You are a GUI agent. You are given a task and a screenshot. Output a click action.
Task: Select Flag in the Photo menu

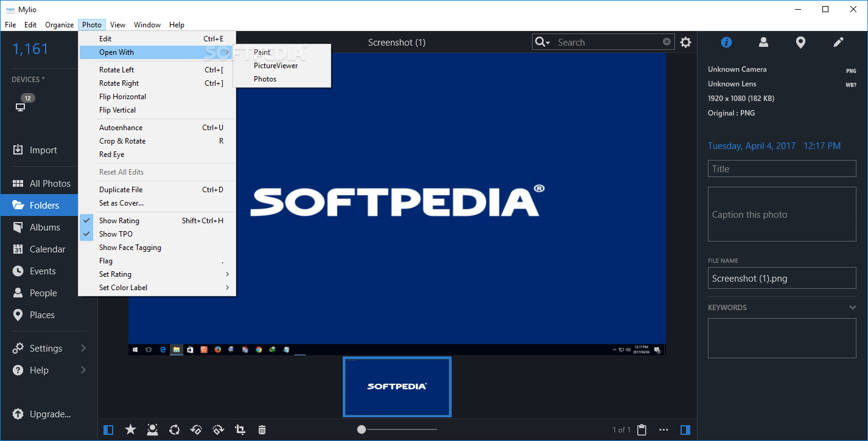point(157,261)
